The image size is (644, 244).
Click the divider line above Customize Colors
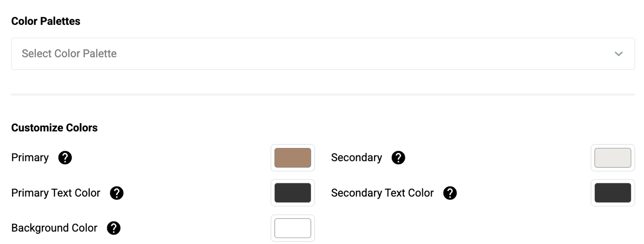[322, 95]
